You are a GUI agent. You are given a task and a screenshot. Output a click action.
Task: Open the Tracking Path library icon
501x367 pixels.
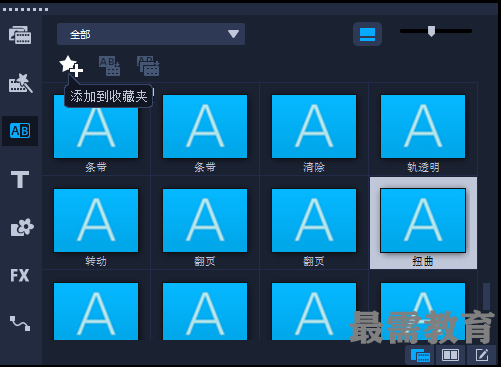20,323
